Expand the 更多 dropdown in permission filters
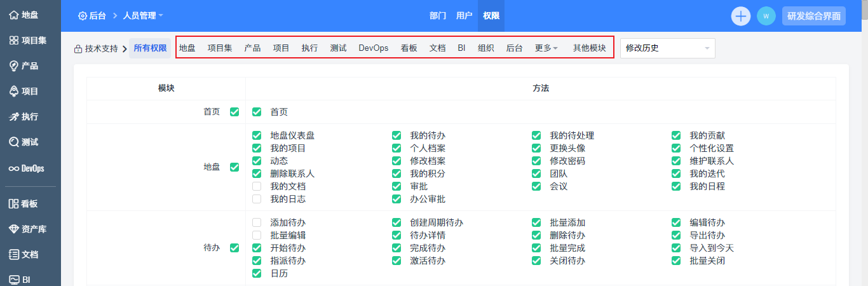The width and height of the screenshot is (868, 286). [x=546, y=48]
